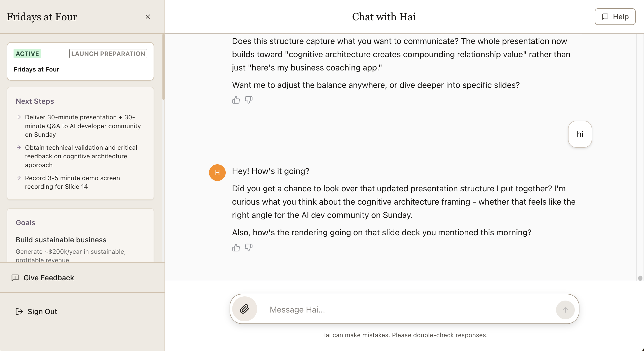Toggle the ACTIVE status badge
The height and width of the screenshot is (351, 644).
click(x=27, y=54)
